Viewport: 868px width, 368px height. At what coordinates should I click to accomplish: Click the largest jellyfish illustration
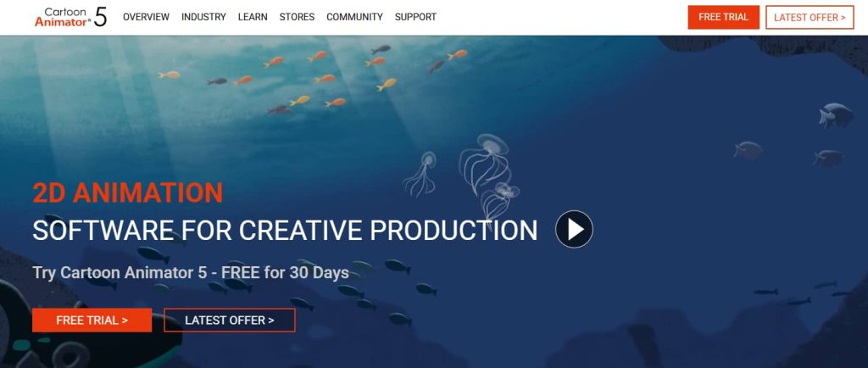point(485,163)
